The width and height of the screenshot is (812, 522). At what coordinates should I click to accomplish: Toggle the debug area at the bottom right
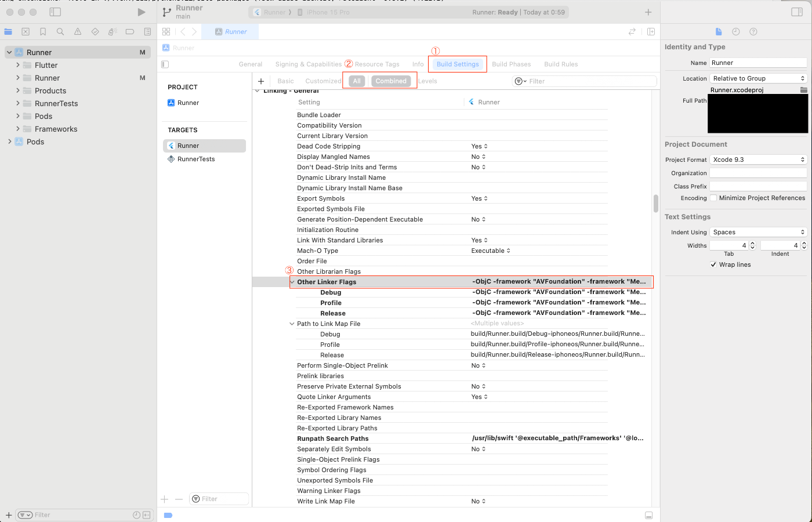pyautogui.click(x=648, y=516)
